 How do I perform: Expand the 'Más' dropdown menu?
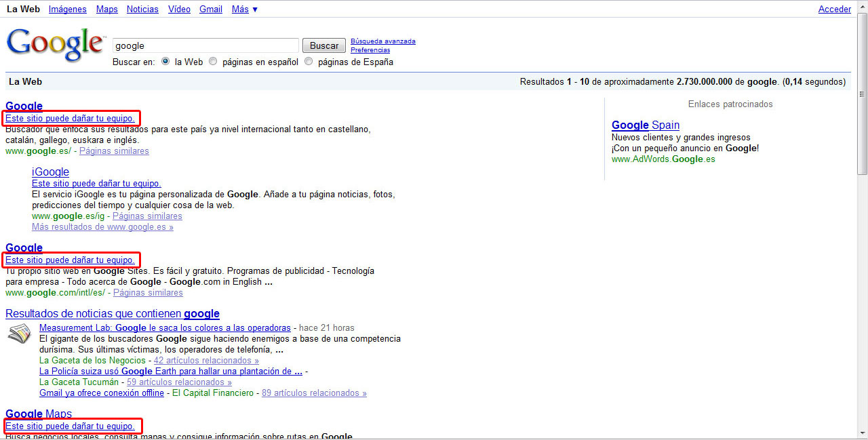(244, 9)
